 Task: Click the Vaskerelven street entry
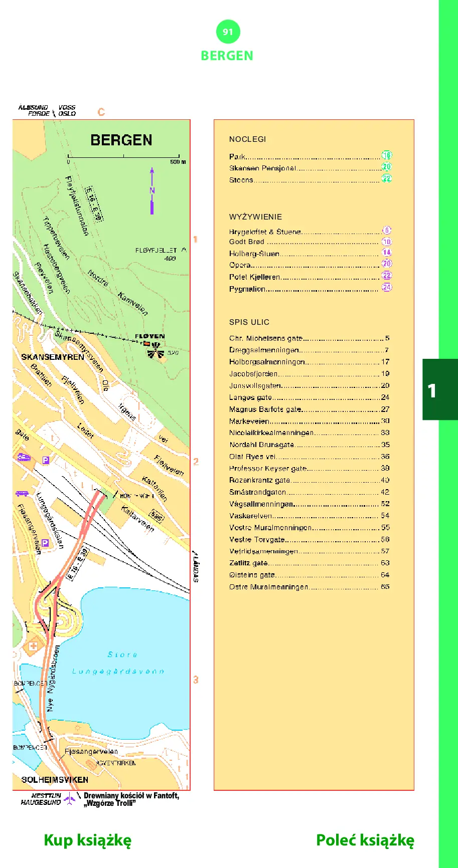pyautogui.click(x=309, y=516)
